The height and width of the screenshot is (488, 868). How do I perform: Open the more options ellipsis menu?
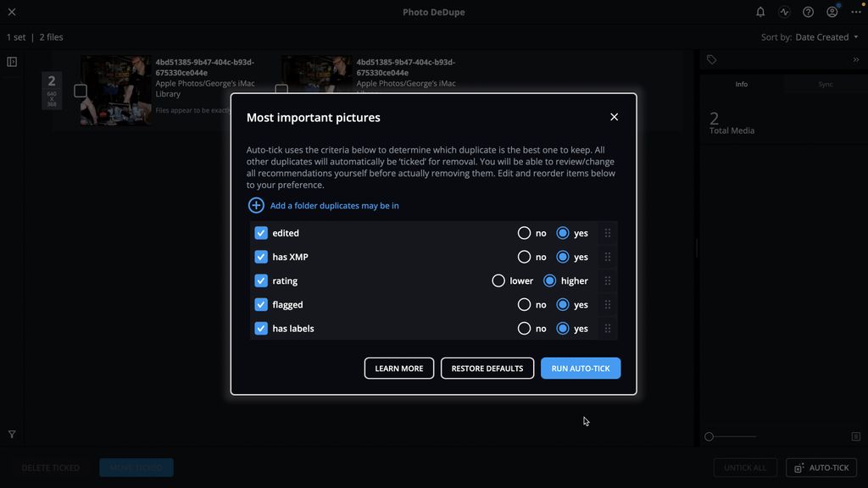tap(856, 12)
